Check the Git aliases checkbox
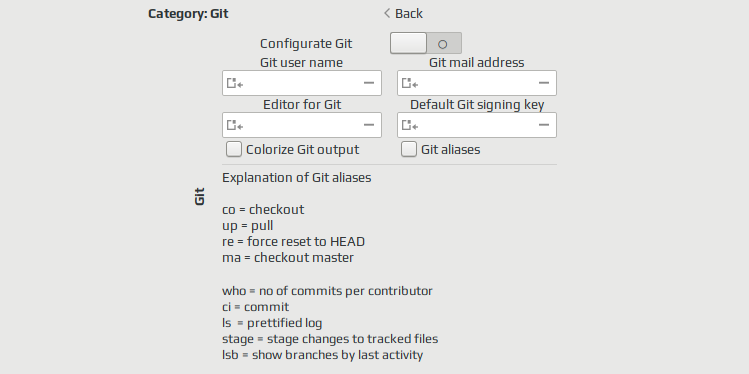 pyautogui.click(x=408, y=150)
